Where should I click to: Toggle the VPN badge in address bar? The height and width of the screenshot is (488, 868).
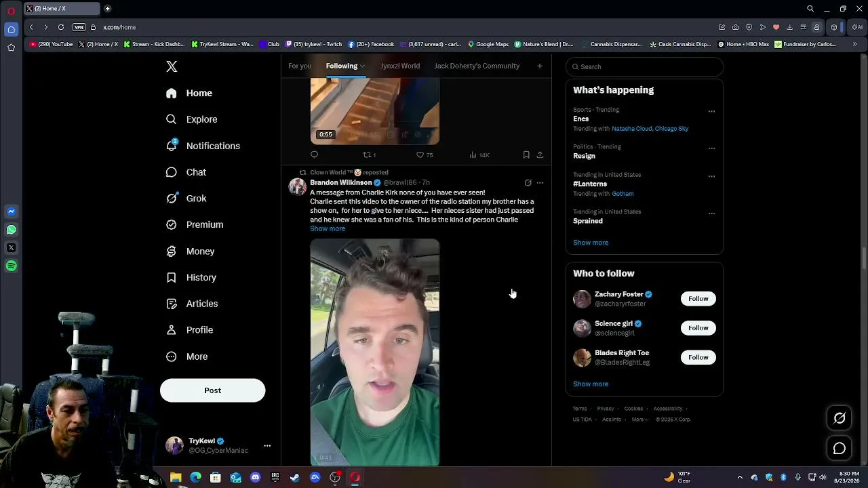(79, 27)
